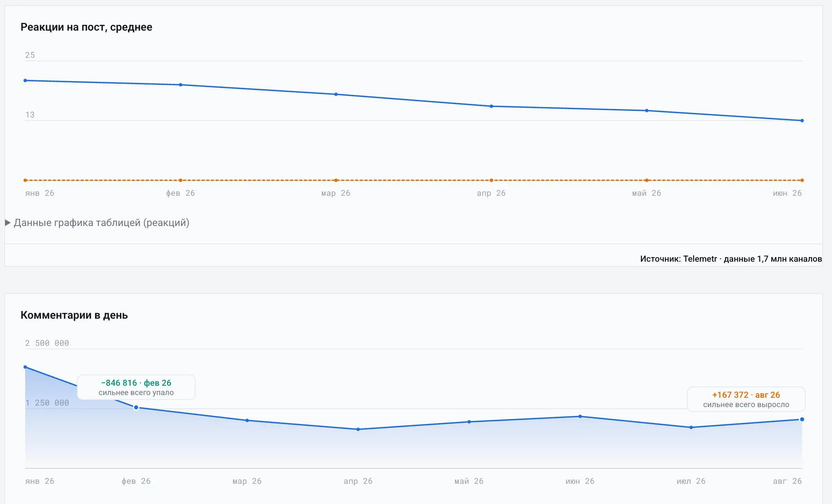
Task: Expand the reactions data table disclosure triangle
Action: pos(8,223)
